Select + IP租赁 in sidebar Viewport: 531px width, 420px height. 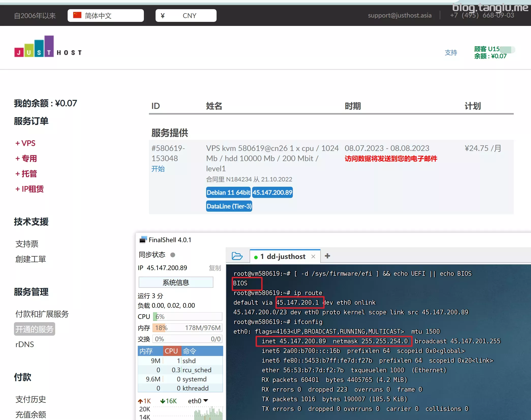29,189
